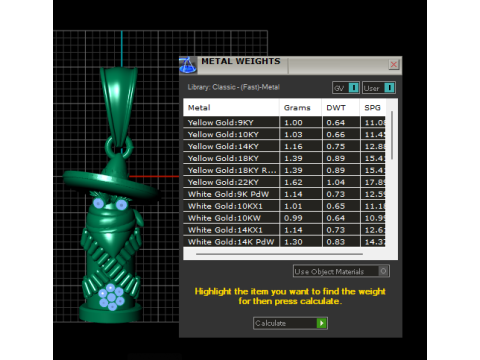
Task: Sort by the Grams column header
Action: click(300, 108)
